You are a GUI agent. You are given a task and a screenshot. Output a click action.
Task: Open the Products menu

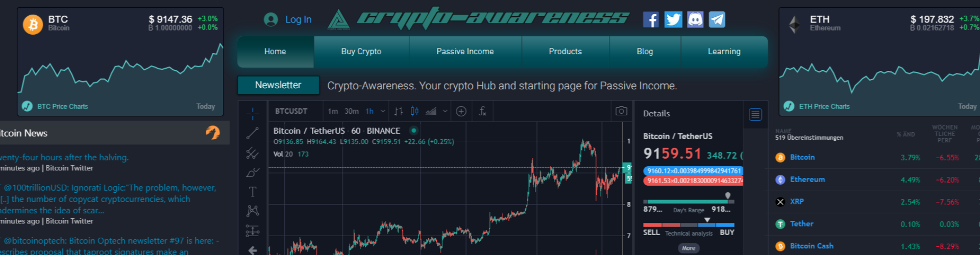(x=566, y=52)
